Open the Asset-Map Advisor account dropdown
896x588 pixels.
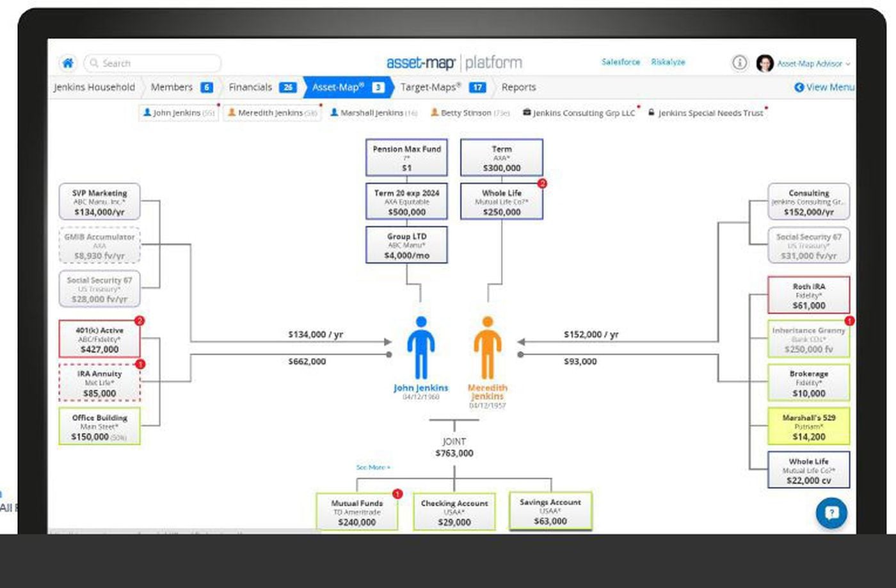pyautogui.click(x=813, y=64)
